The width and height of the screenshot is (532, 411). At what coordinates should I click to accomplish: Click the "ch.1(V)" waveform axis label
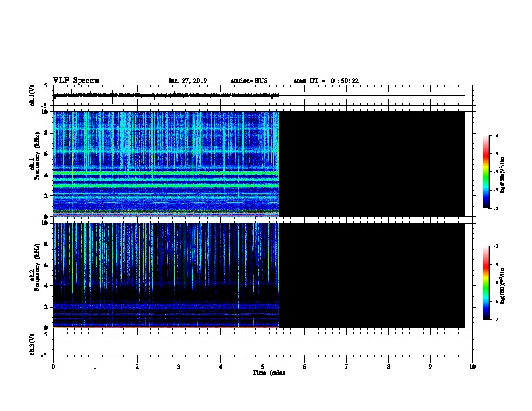click(x=32, y=95)
